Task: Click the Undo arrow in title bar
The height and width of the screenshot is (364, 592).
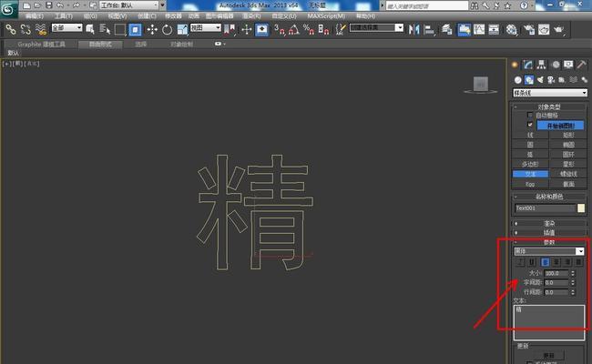Action: 60,5
